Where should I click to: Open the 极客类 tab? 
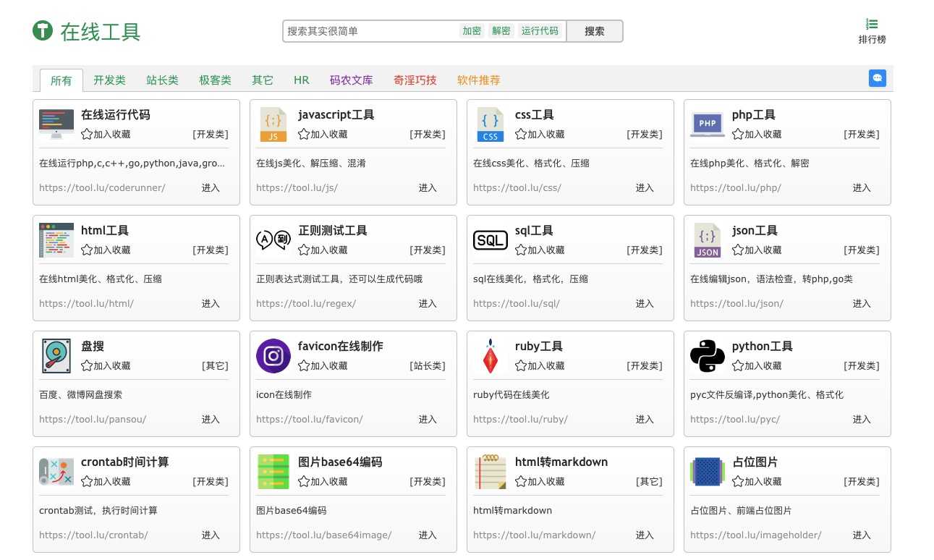[x=215, y=80]
